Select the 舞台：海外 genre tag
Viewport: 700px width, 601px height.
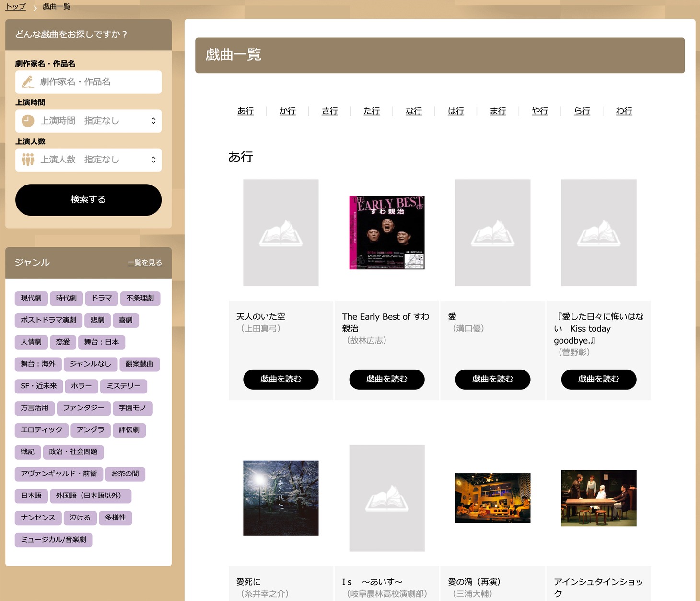38,364
